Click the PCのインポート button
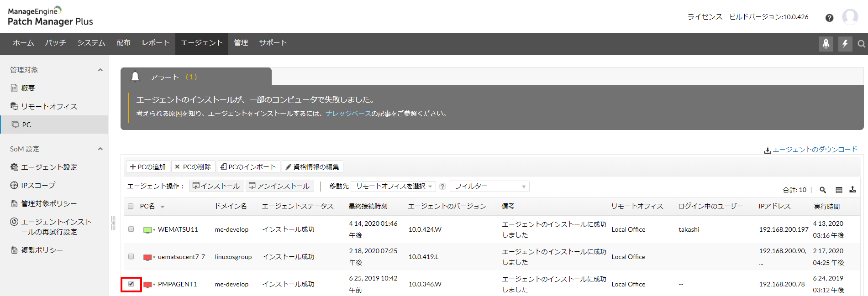This screenshot has width=868, height=296. (x=248, y=167)
